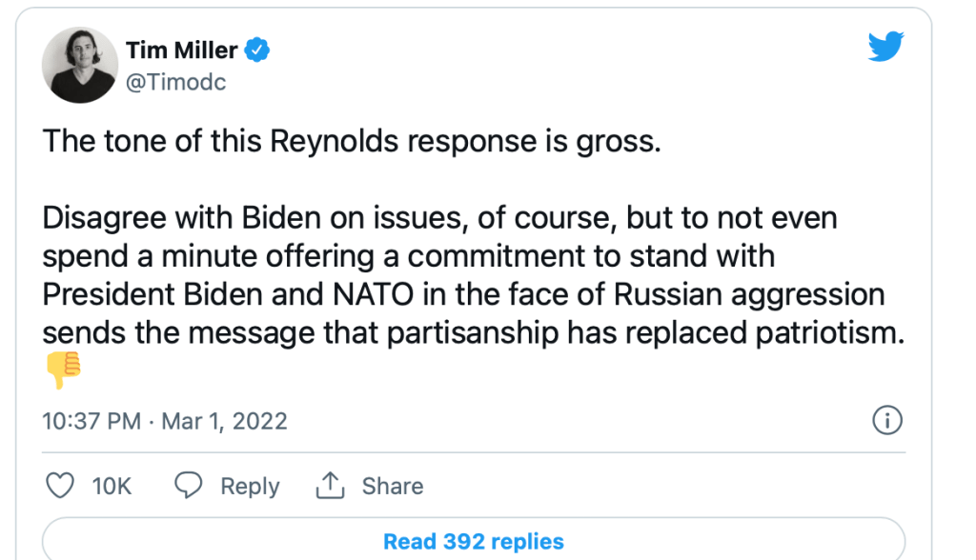Click the Reply text label
This screenshot has height=560, width=976.
[x=250, y=486]
